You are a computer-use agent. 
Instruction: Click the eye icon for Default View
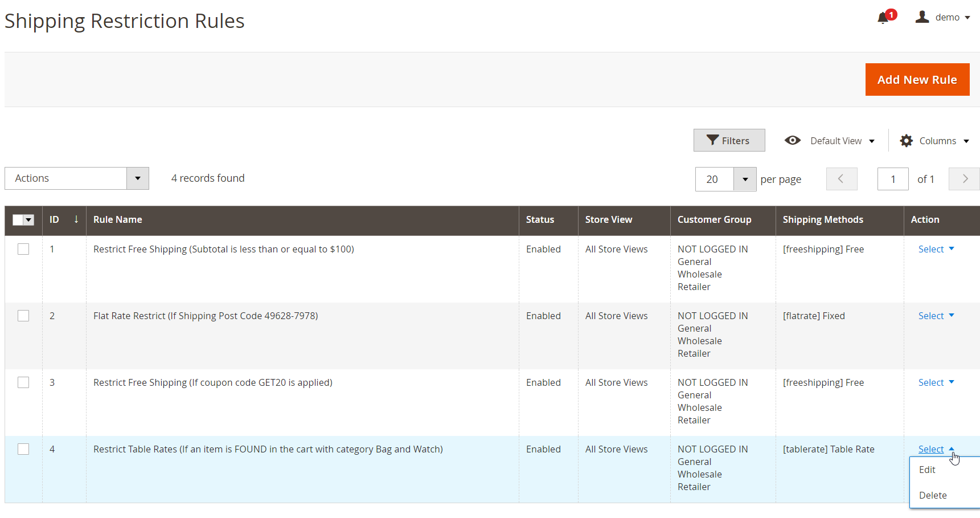[x=792, y=140]
